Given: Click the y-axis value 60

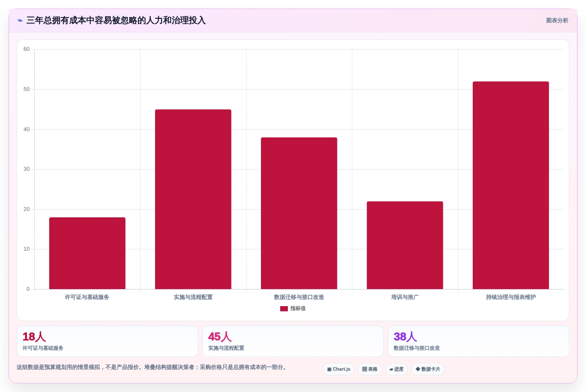Looking at the screenshot, I should tap(26, 49).
